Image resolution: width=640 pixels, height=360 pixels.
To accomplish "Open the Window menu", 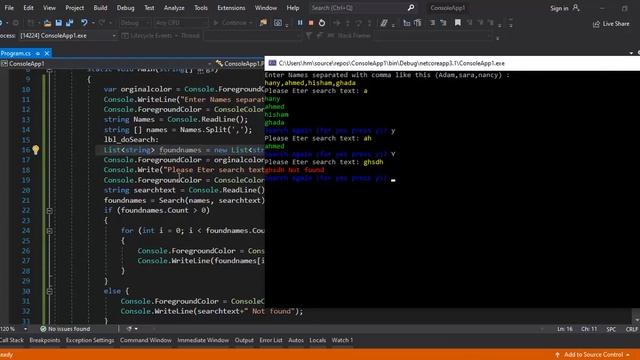I will point(266,8).
